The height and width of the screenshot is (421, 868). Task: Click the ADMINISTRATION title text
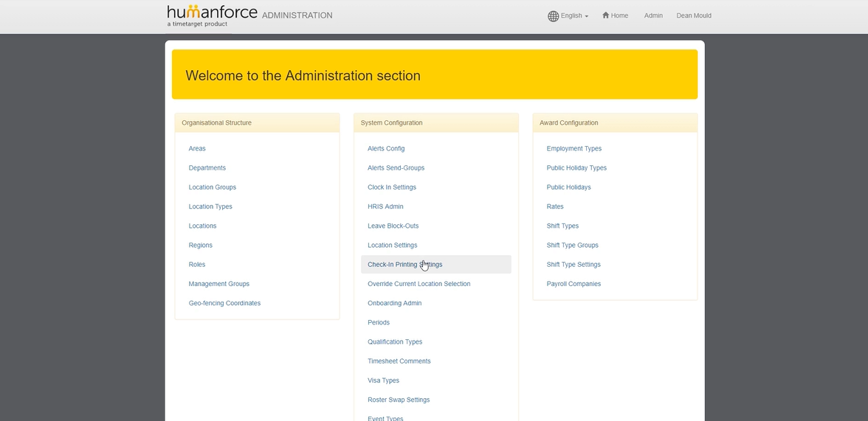(x=297, y=15)
